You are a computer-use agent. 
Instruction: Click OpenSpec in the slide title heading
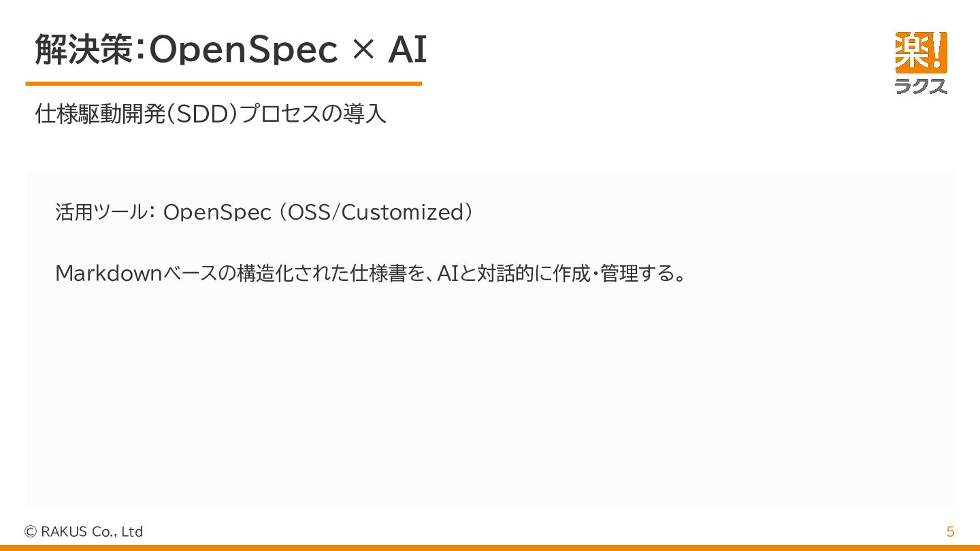click(243, 50)
